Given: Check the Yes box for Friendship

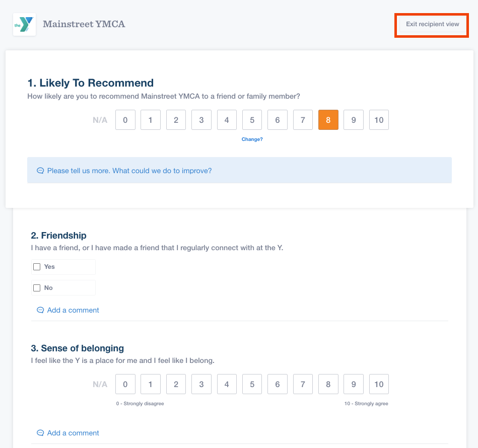Looking at the screenshot, I should 37,267.
